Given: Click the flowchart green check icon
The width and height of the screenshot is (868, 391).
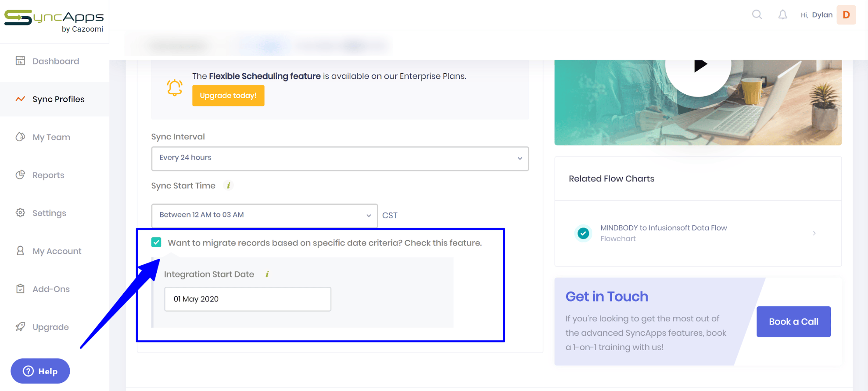Looking at the screenshot, I should coord(583,233).
